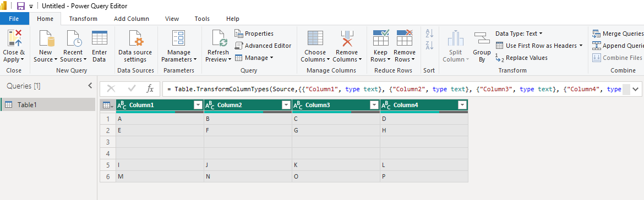Click the fx formula icon
This screenshot has width=644, height=200.
click(150, 88)
